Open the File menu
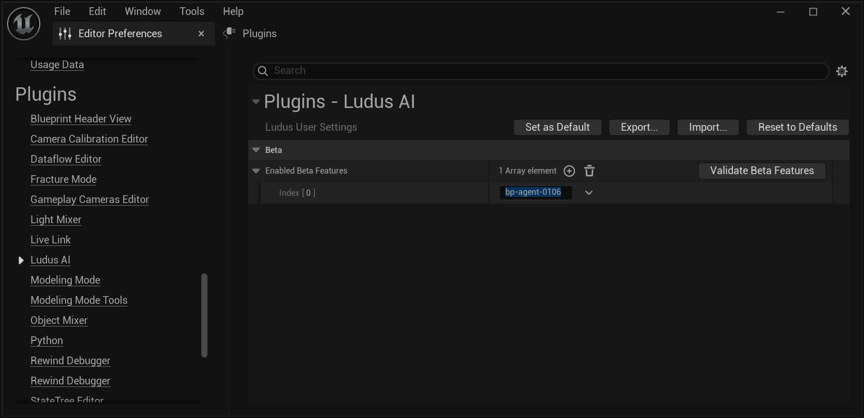The image size is (864, 418). click(x=62, y=11)
